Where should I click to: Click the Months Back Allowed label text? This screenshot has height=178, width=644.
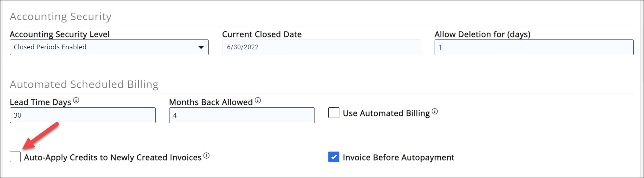coord(211,102)
